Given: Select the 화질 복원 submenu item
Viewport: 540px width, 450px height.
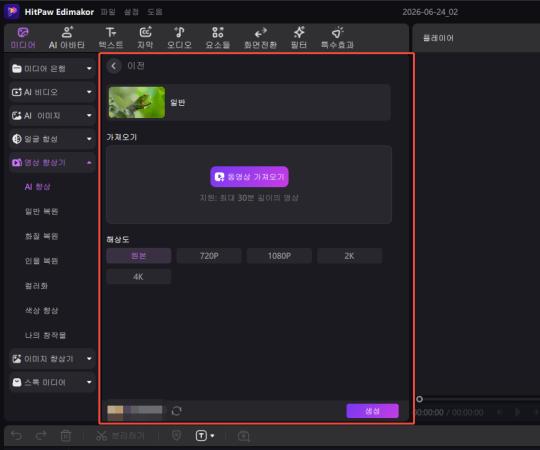Looking at the screenshot, I should point(41,236).
